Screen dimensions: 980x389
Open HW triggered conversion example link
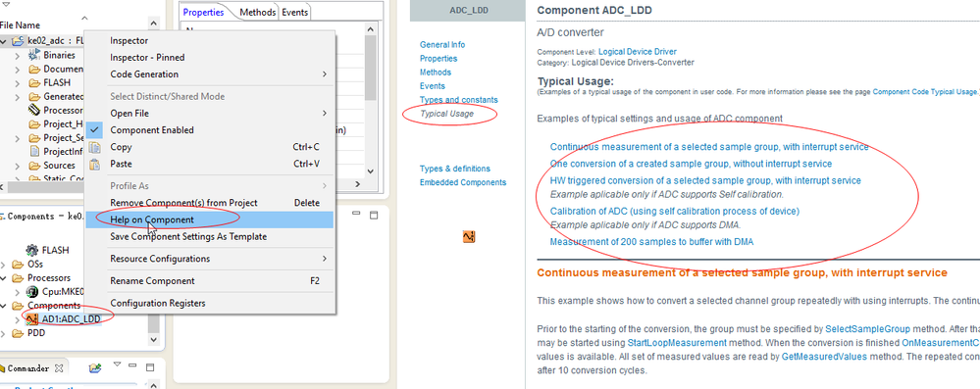tap(705, 180)
